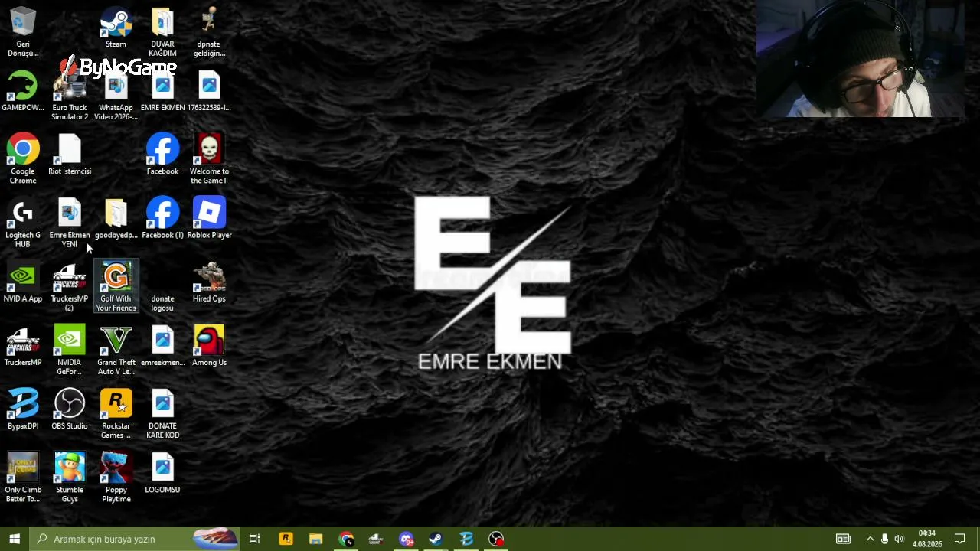The image size is (980, 551).
Task: Open the microphone tray icon
Action: (x=884, y=539)
